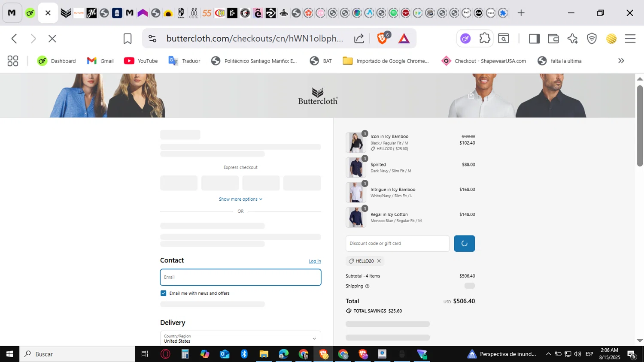The height and width of the screenshot is (362, 644).
Task: Open the Brave VPN shield icon
Action: (592, 39)
